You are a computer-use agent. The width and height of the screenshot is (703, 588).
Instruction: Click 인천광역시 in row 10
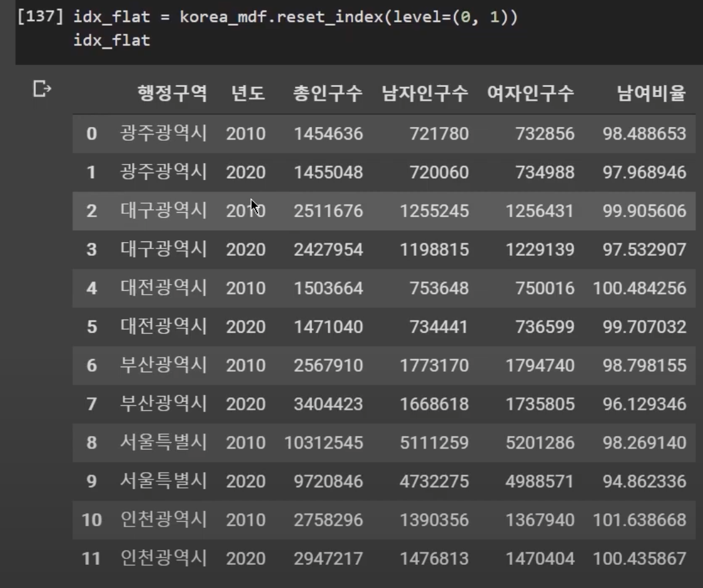[164, 519]
